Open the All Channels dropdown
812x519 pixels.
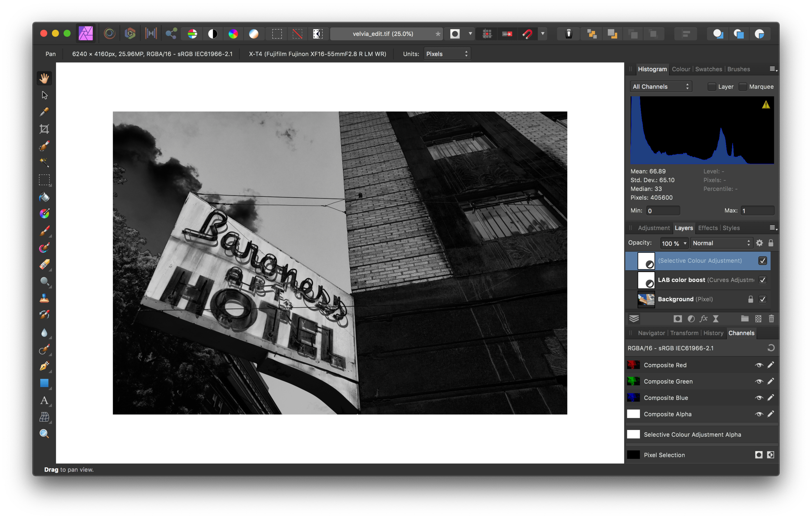pyautogui.click(x=661, y=87)
